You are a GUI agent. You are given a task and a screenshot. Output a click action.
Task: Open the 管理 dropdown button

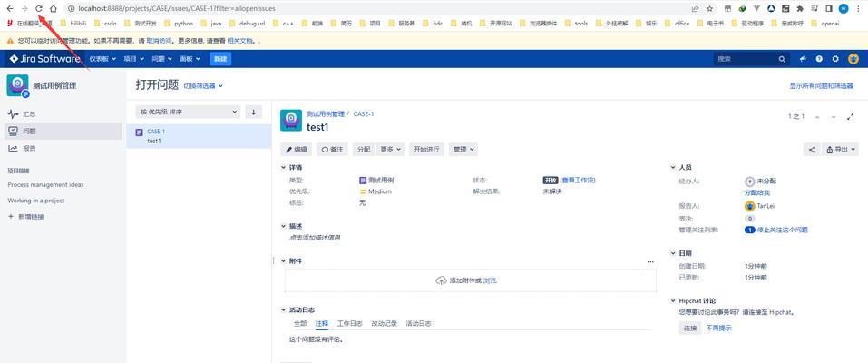tap(463, 150)
